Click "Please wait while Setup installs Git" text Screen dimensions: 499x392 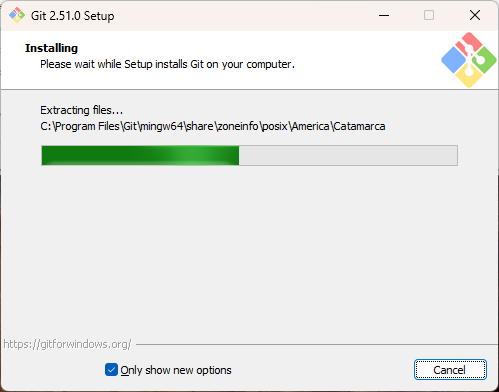[122, 64]
